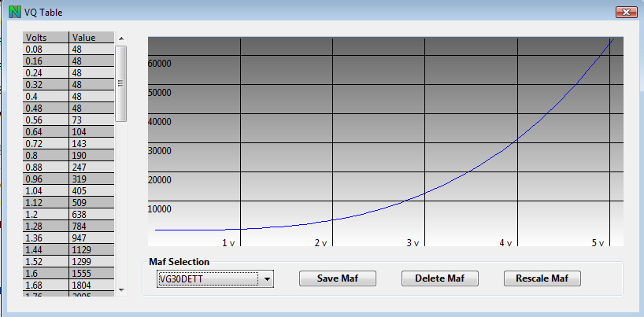Click the Value column header
This screenshot has height=317, width=644.
[91, 38]
